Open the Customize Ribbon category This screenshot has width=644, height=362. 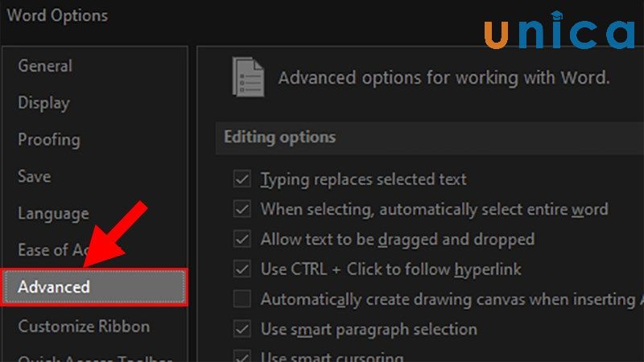pyautogui.click(x=84, y=327)
